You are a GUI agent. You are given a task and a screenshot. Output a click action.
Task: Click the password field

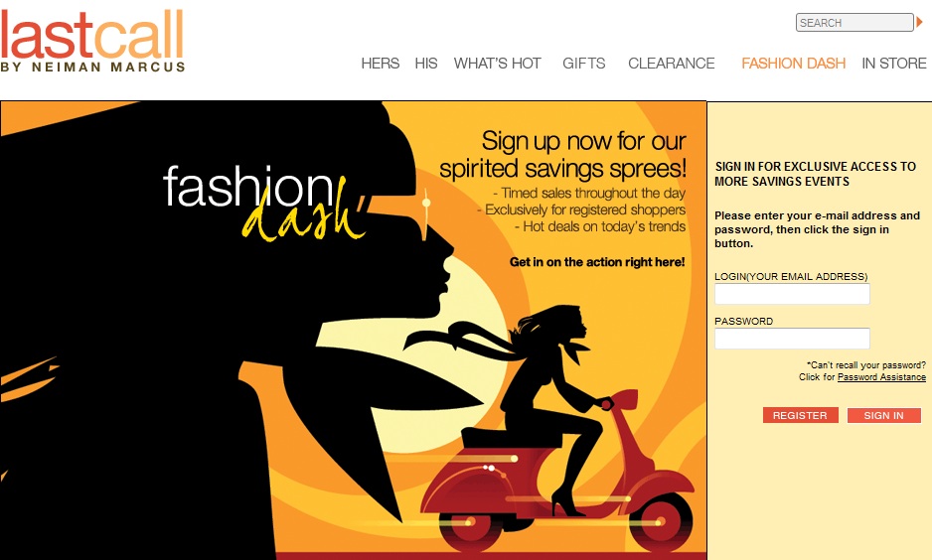[x=792, y=339]
